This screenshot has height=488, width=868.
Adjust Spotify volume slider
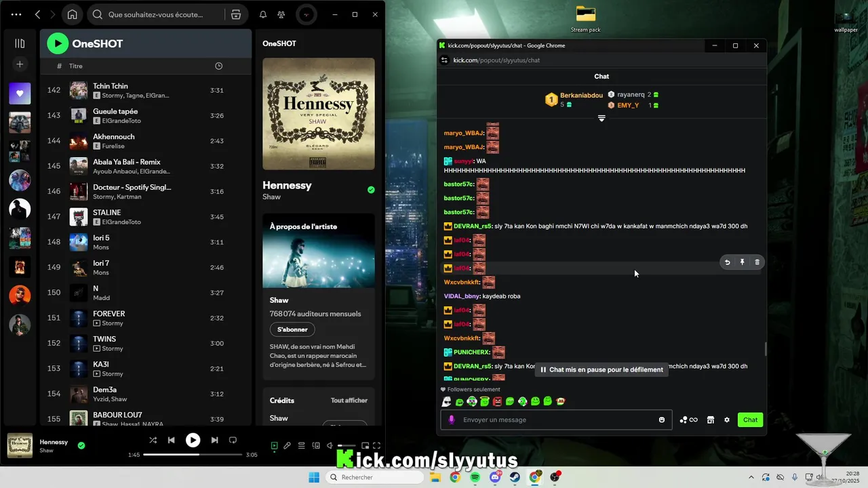point(347,445)
